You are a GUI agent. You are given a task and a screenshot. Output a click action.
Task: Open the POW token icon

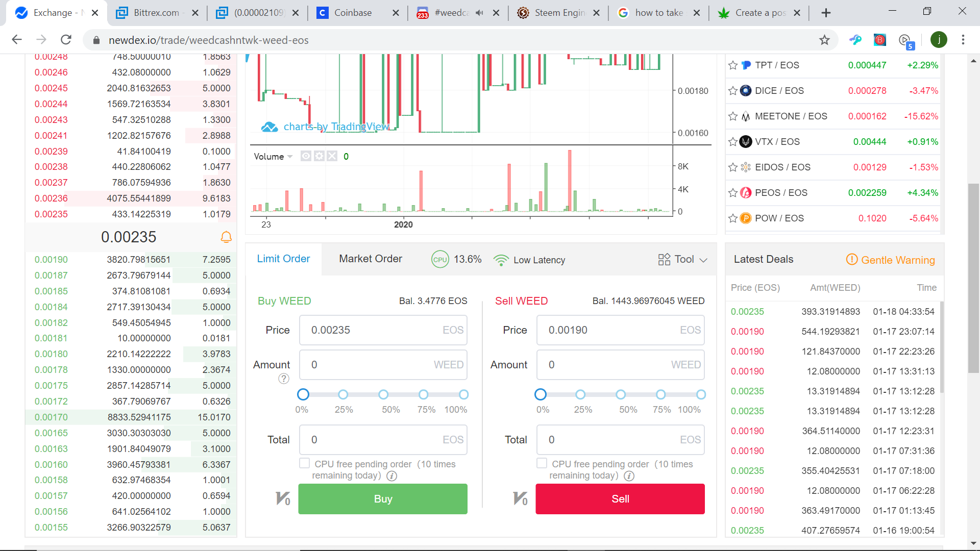(x=746, y=218)
